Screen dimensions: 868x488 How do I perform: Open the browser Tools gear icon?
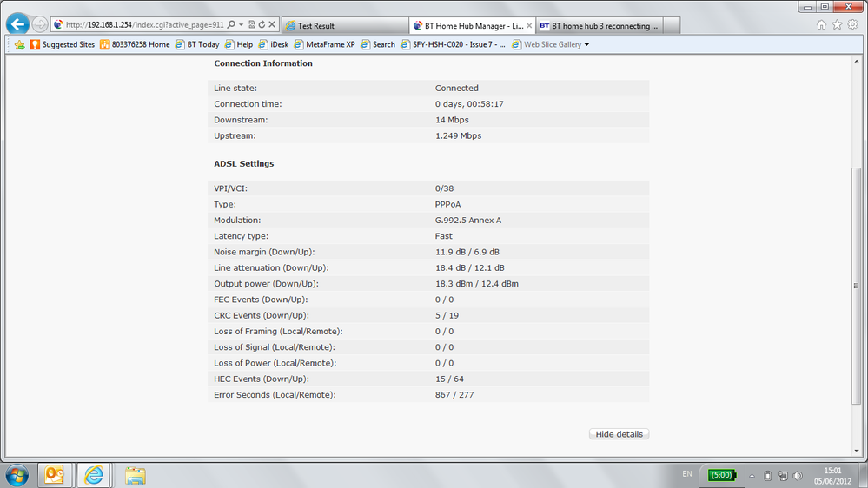pos(852,24)
